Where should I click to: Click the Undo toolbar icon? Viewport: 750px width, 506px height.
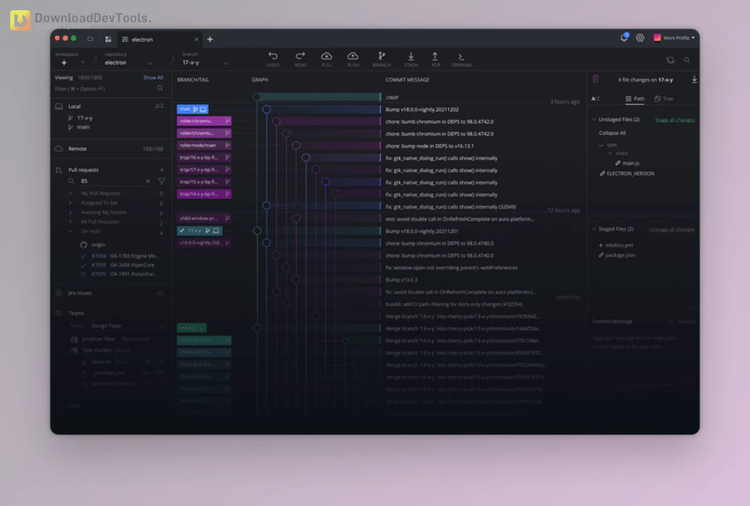pos(273,56)
